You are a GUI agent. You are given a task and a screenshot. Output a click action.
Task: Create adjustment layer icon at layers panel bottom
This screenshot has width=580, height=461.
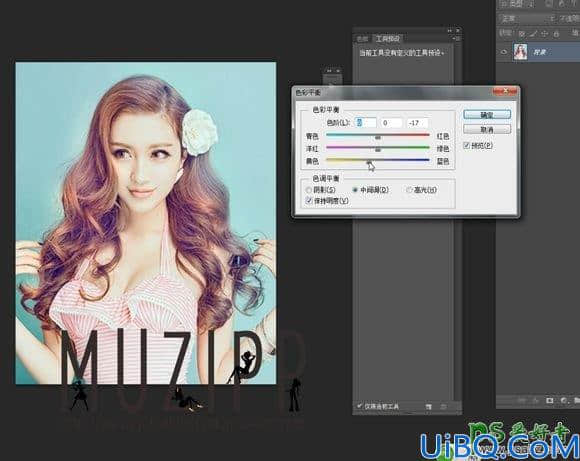click(564, 400)
